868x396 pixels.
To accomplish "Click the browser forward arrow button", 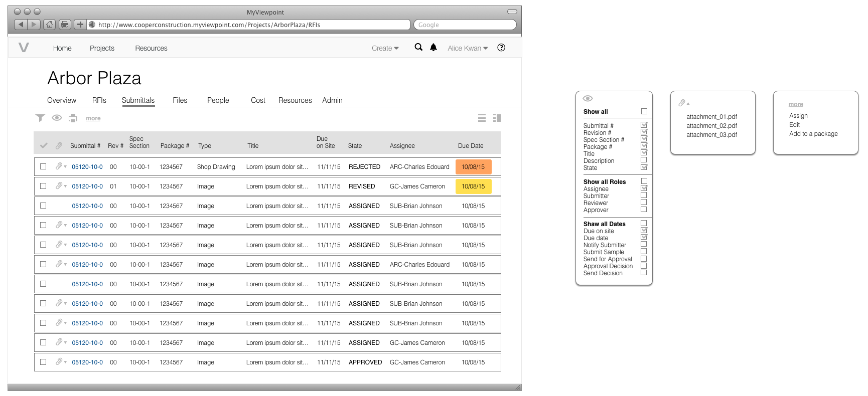I will coord(34,24).
